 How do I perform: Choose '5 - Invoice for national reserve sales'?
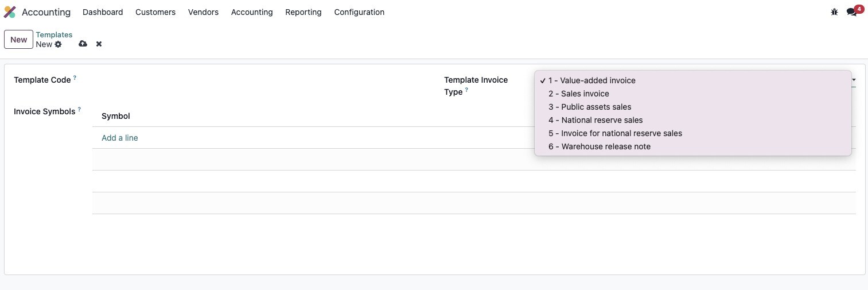[615, 133]
